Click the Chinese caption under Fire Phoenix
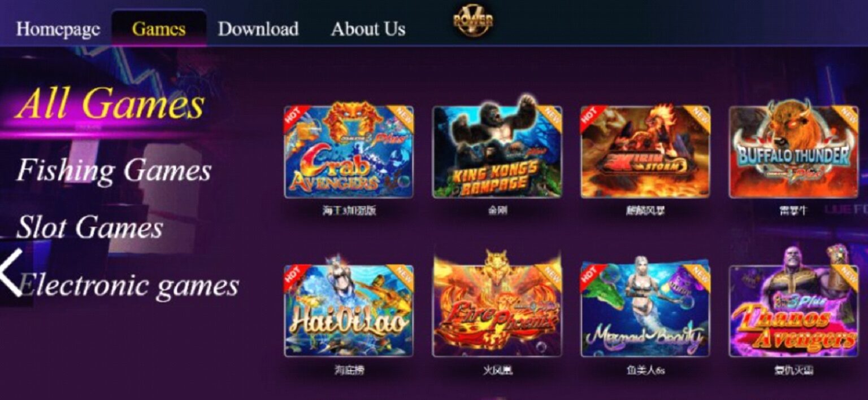Image resolution: width=868 pixels, height=400 pixels. (x=498, y=371)
